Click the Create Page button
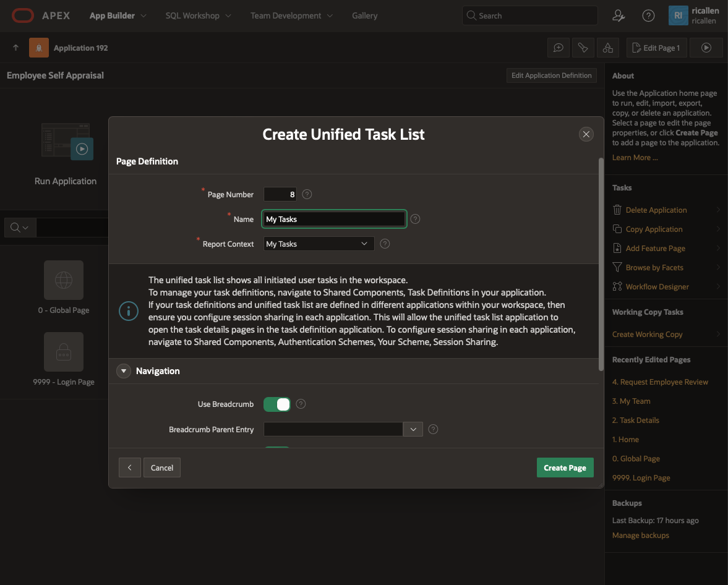728x585 pixels. pos(565,468)
